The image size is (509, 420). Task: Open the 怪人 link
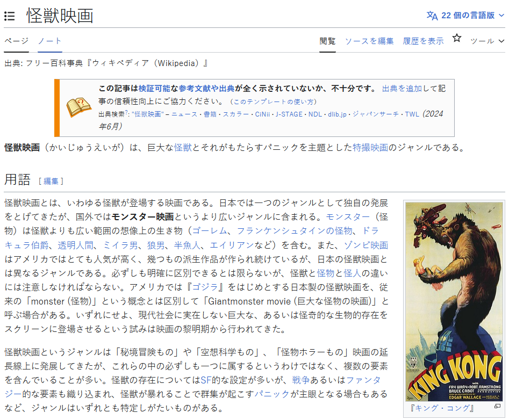pyautogui.click(x=352, y=273)
